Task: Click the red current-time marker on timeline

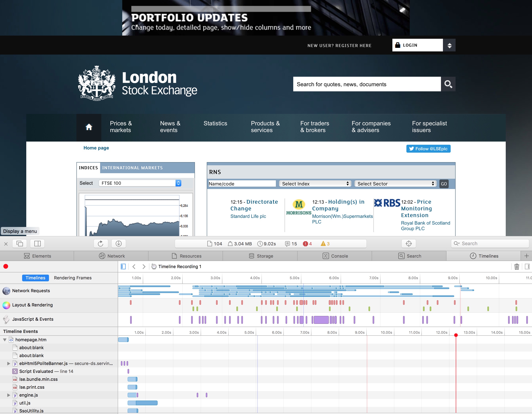Action: tap(456, 335)
